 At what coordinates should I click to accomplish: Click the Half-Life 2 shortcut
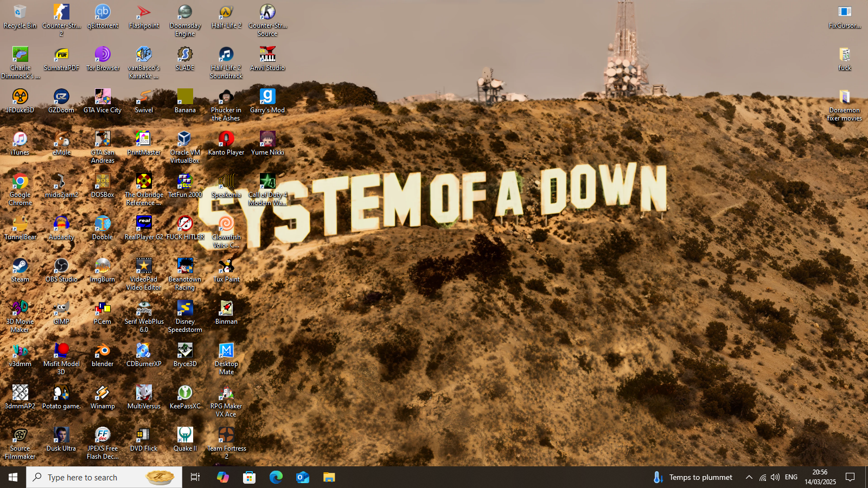click(226, 17)
